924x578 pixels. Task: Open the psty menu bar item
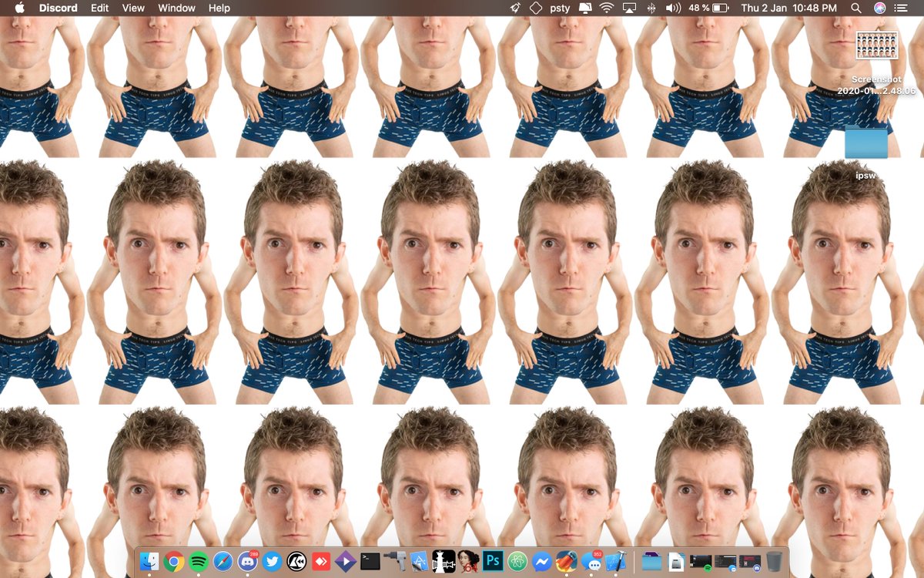tap(561, 8)
